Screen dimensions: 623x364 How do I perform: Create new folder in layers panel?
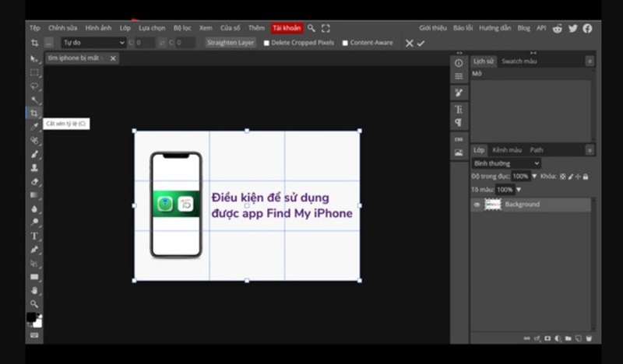click(568, 338)
